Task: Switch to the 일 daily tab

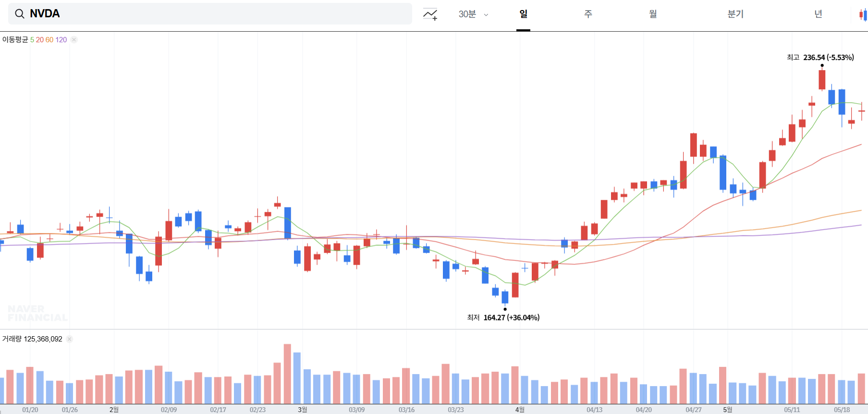Action: pyautogui.click(x=524, y=14)
